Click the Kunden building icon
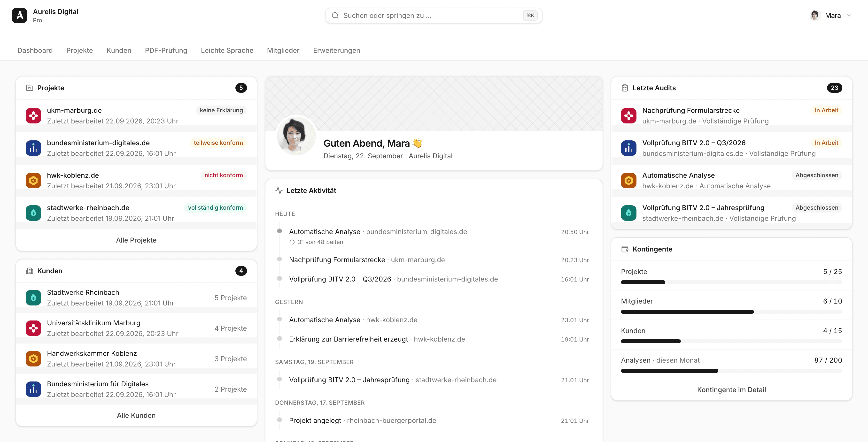The image size is (868, 442). pyautogui.click(x=30, y=271)
